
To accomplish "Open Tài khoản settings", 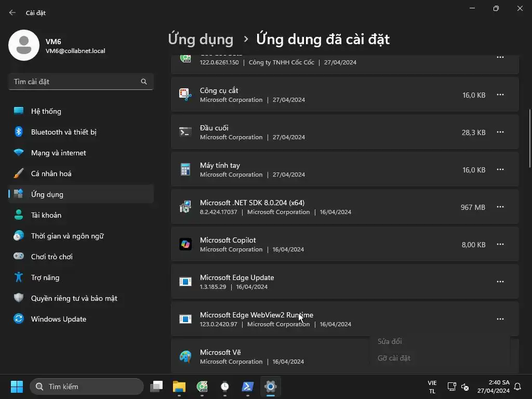I will [x=81, y=215].
